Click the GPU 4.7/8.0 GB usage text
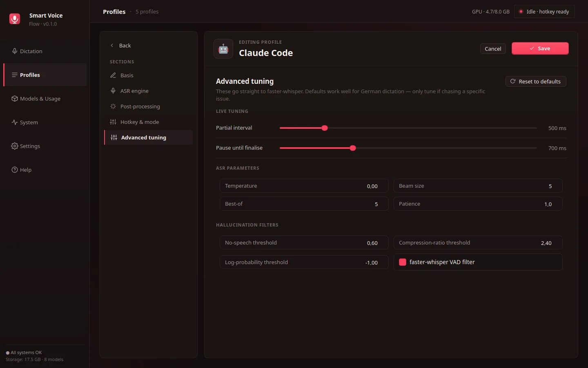588x368 pixels. click(x=490, y=11)
